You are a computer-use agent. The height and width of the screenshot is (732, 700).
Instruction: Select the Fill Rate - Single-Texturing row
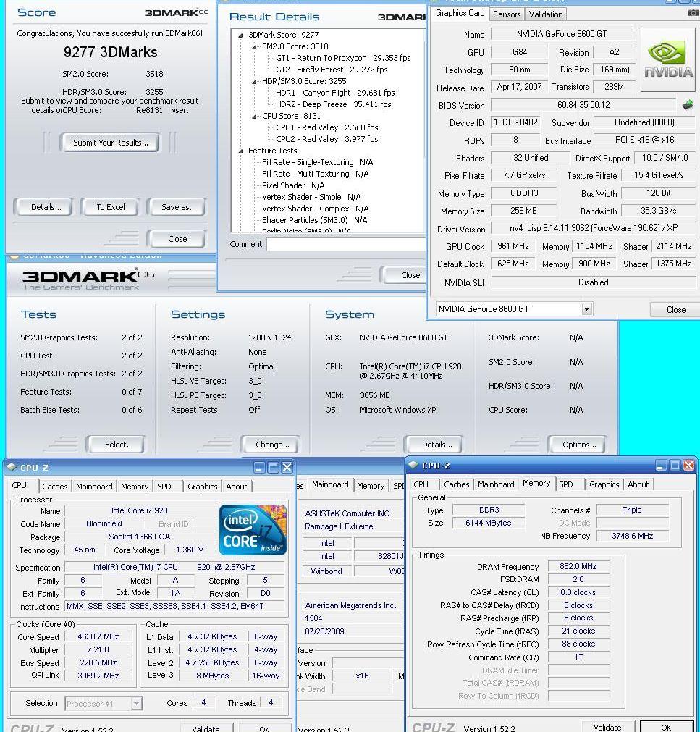(x=317, y=162)
